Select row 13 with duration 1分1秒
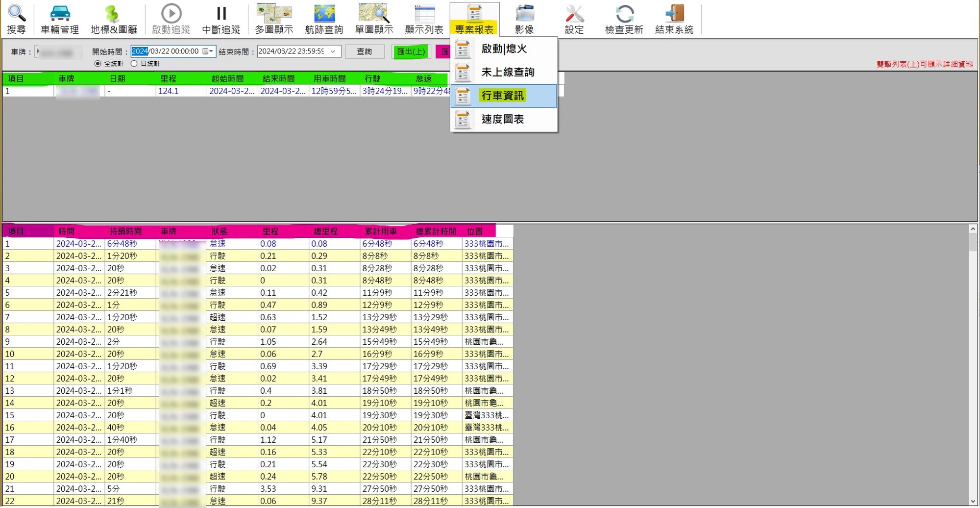 258,391
